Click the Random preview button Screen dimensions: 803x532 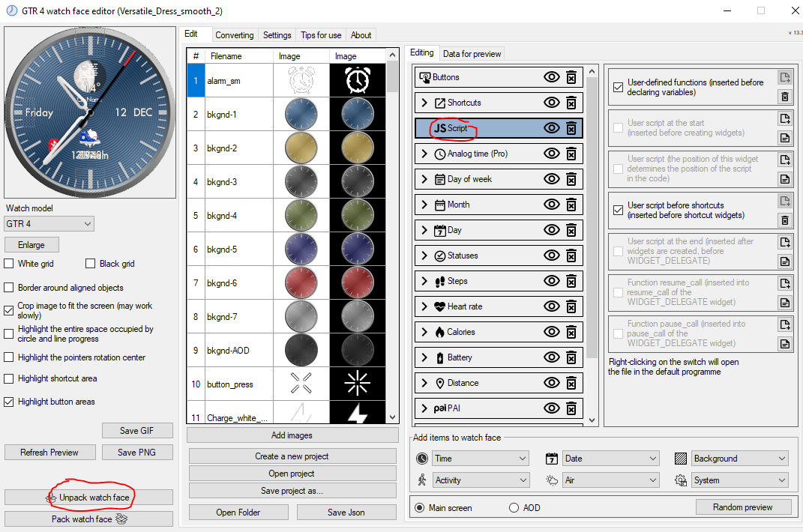(742, 507)
